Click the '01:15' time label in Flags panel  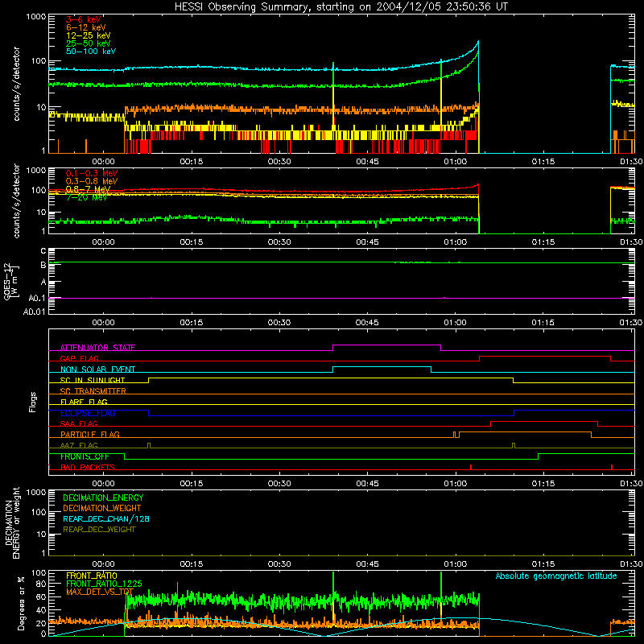coord(543,484)
